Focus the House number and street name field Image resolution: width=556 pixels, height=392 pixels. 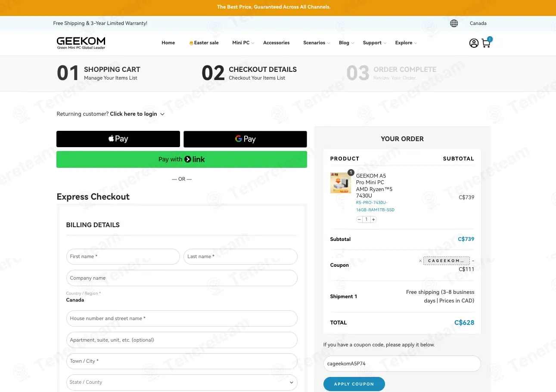[182, 318]
